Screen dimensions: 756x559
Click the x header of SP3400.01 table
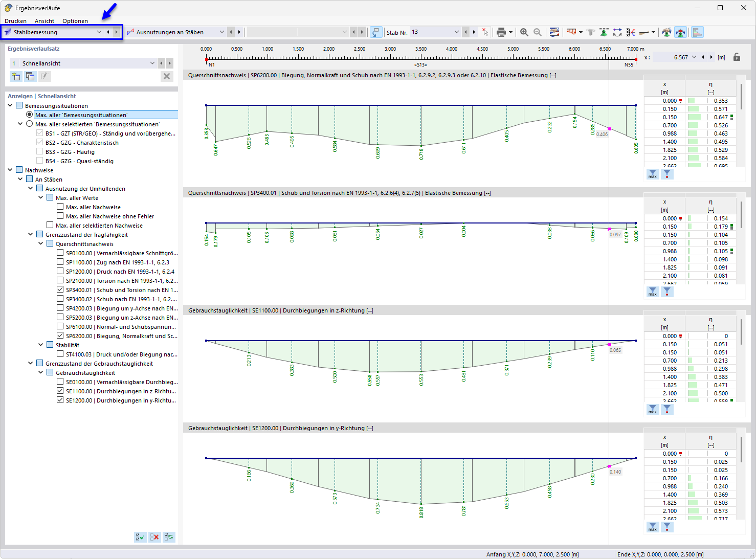[664, 202]
